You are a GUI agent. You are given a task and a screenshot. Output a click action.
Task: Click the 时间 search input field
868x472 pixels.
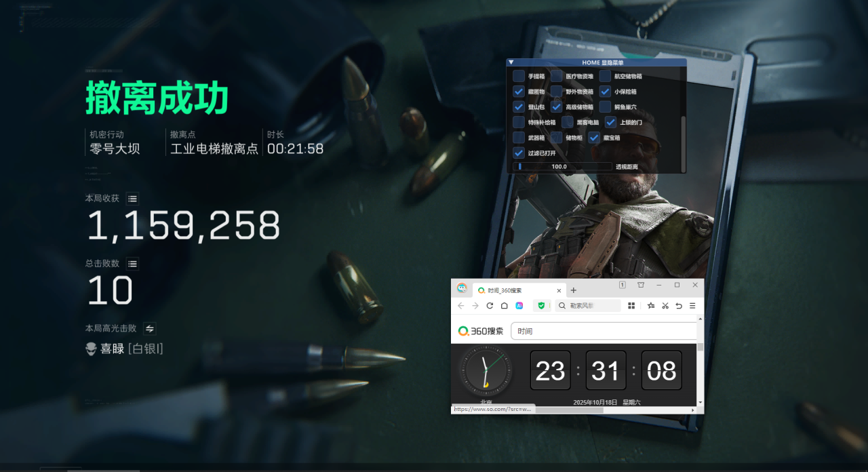[604, 330]
